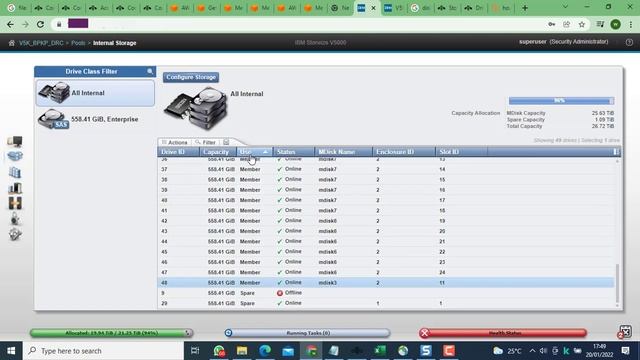Image resolution: width=640 pixels, height=360 pixels.
Task: Sort by the Status column header
Action: pyautogui.click(x=293, y=152)
